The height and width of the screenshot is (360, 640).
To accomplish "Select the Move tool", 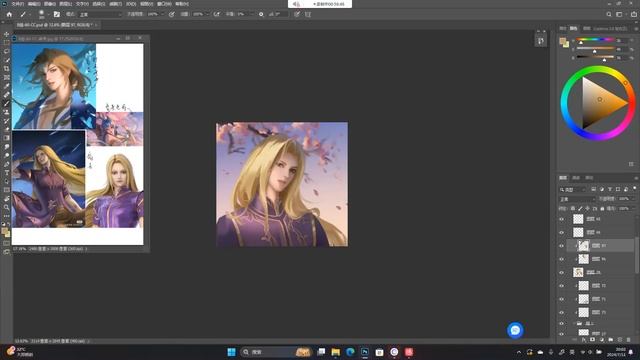I will tap(6, 34).
